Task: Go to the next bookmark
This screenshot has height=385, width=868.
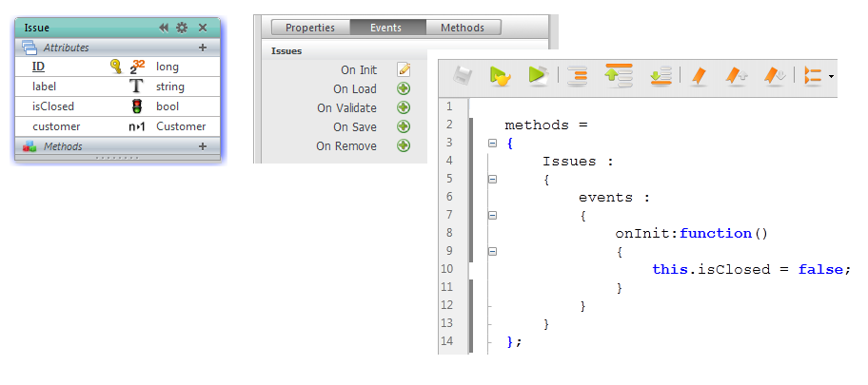Action: tap(774, 76)
